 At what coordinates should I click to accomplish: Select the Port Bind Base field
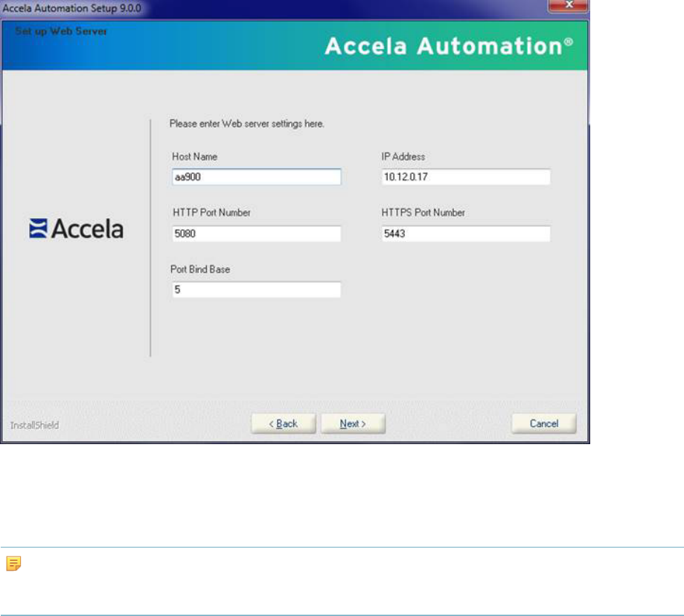click(x=257, y=290)
